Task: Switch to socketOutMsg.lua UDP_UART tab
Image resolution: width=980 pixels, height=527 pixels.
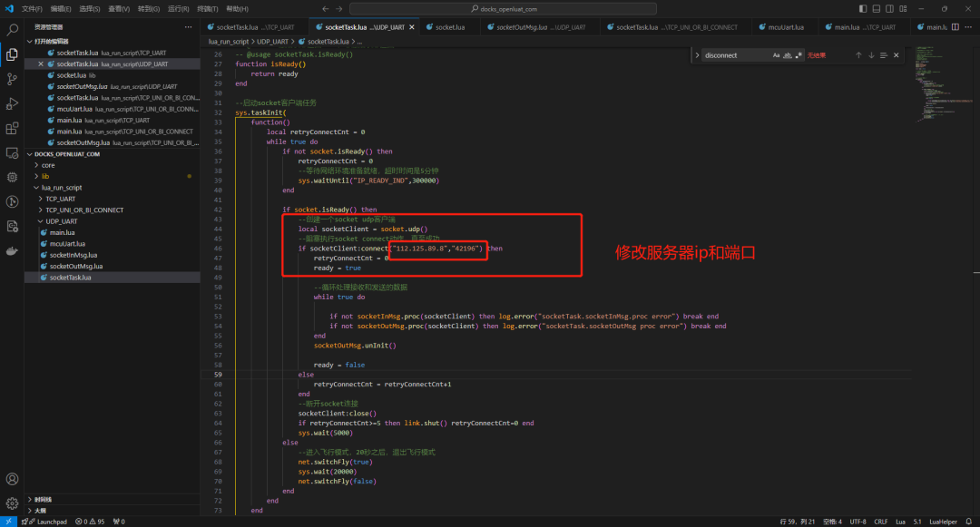Action: [541, 27]
